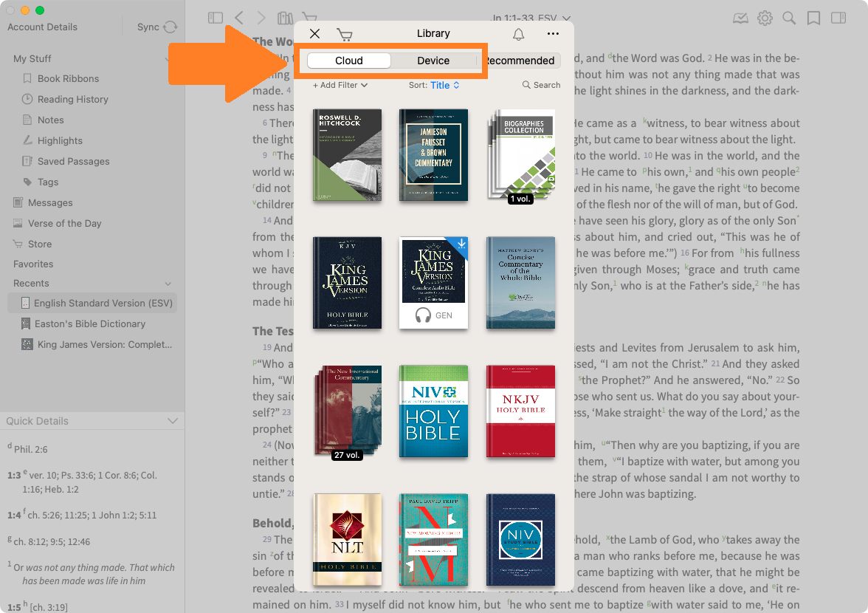The width and height of the screenshot is (868, 613).
Task: Open the store cart in Library header
Action: 344,34
